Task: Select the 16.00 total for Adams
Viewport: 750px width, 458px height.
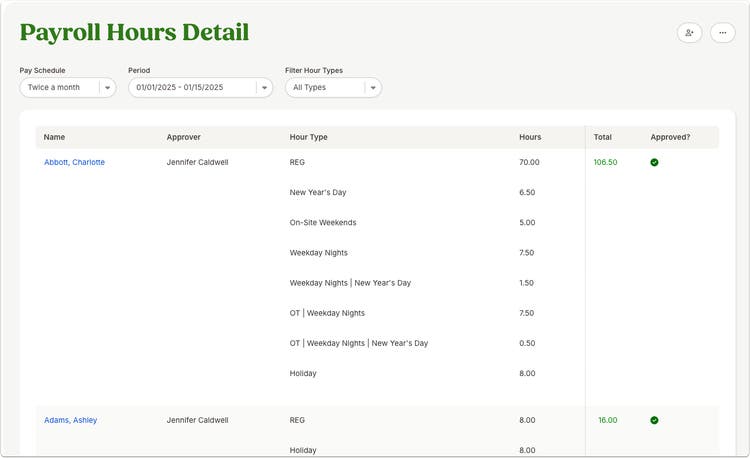Action: (x=607, y=420)
